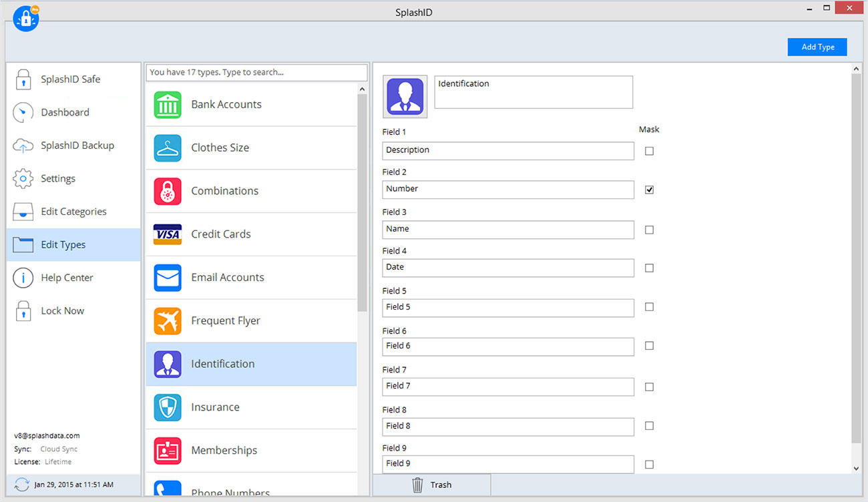
Task: Click the Dashboard gauge icon
Action: click(23, 112)
